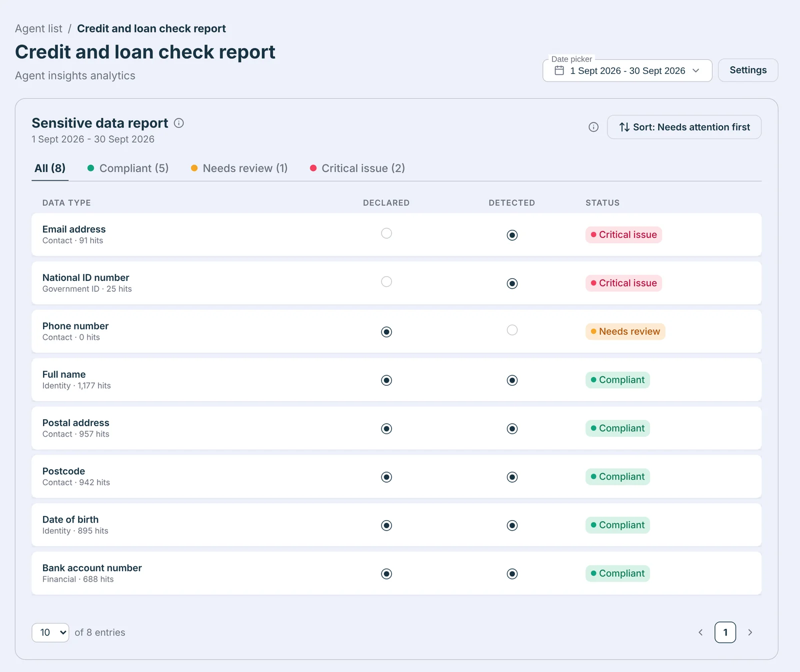
Task: Toggle Declared radio for National ID number
Action: [x=386, y=282]
